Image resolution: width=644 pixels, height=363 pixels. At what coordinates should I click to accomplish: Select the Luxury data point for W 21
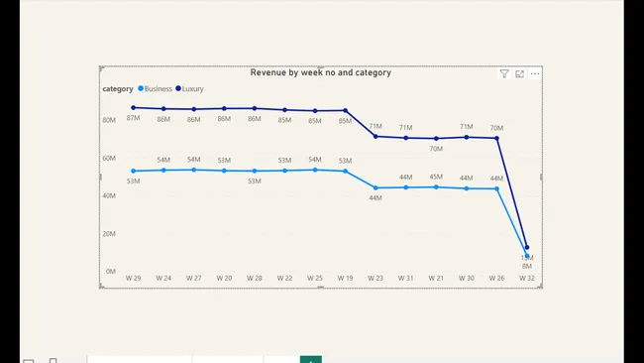click(x=436, y=139)
